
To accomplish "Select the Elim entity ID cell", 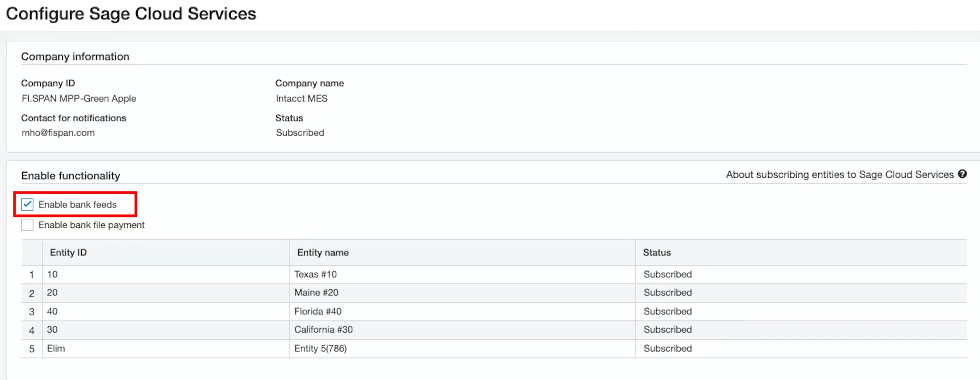I will pyautogui.click(x=166, y=348).
